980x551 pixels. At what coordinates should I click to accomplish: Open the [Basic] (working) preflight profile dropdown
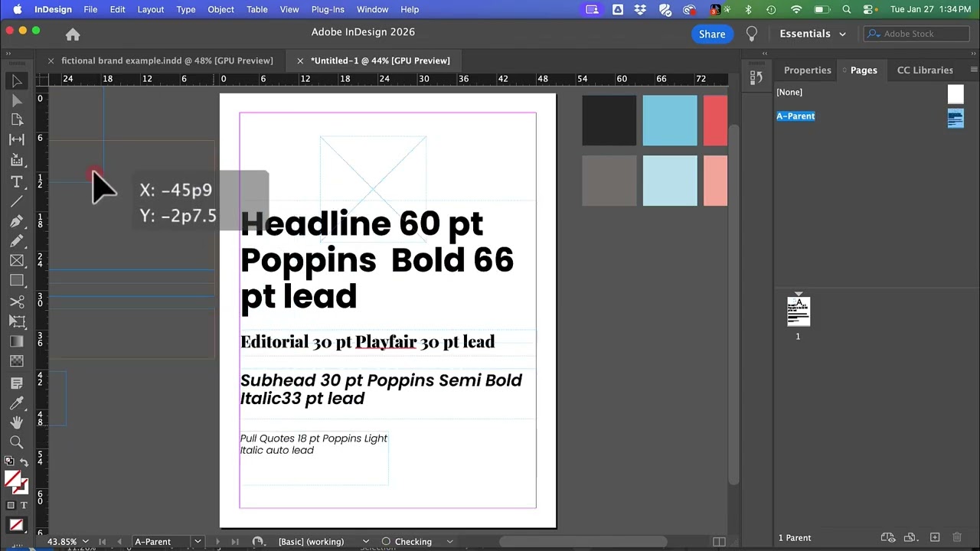(365, 542)
